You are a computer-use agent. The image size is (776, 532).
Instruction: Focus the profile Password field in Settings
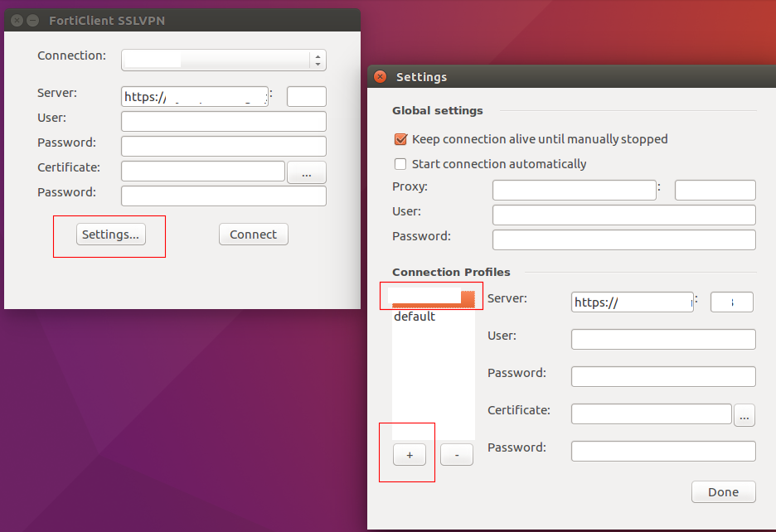(x=663, y=376)
